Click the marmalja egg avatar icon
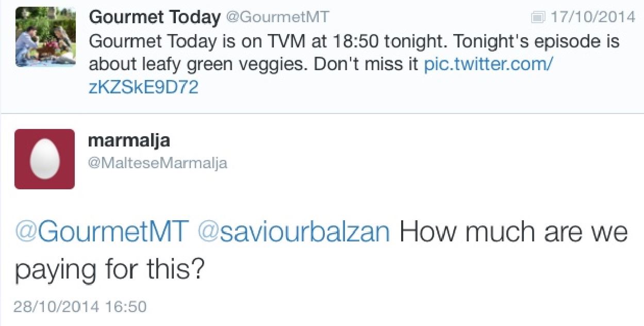Screen dimensions: 644x326 (x=44, y=159)
